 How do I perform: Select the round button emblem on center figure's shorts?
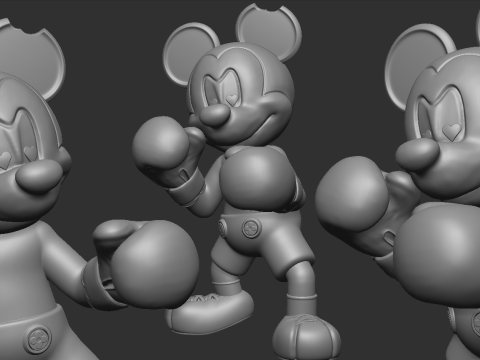(251, 229)
